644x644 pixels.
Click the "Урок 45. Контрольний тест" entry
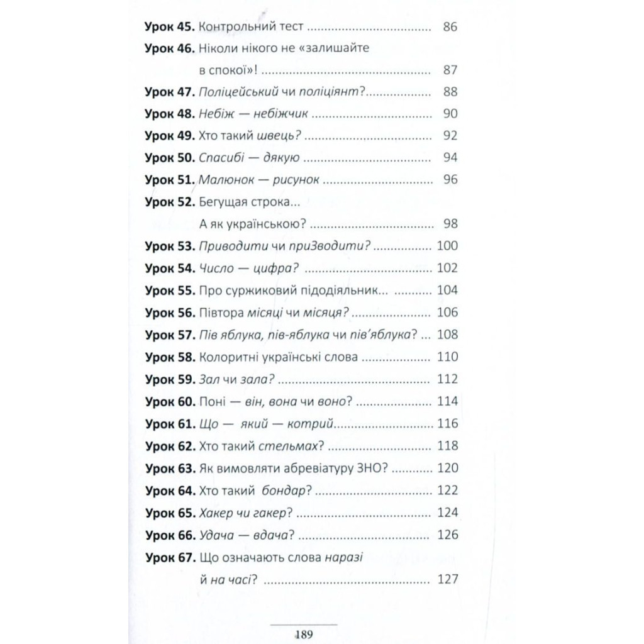(250, 26)
